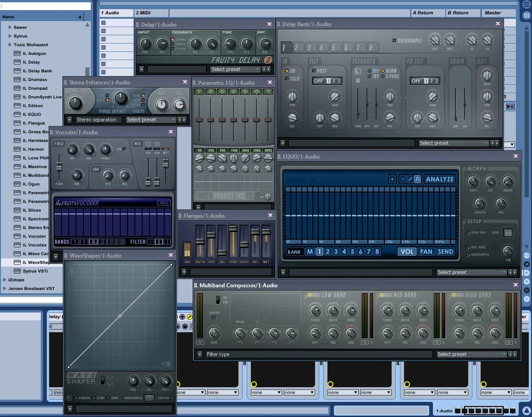Click the PAN button in EQUO

tap(426, 252)
